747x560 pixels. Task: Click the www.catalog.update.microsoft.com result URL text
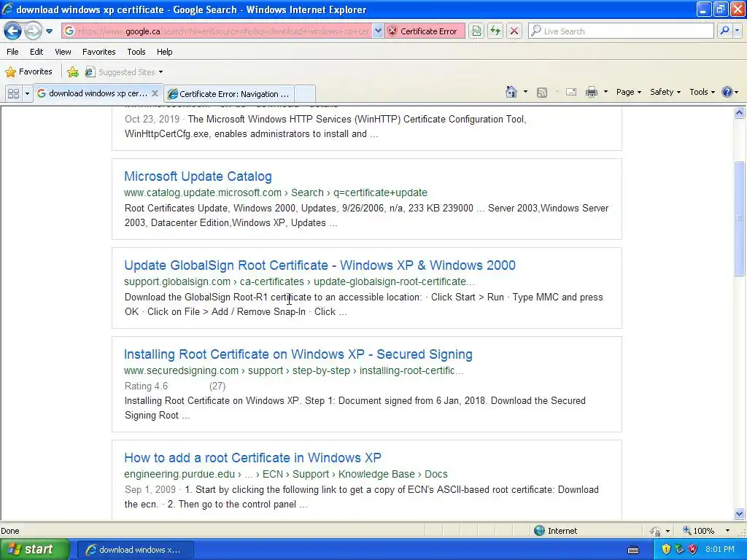coord(275,192)
